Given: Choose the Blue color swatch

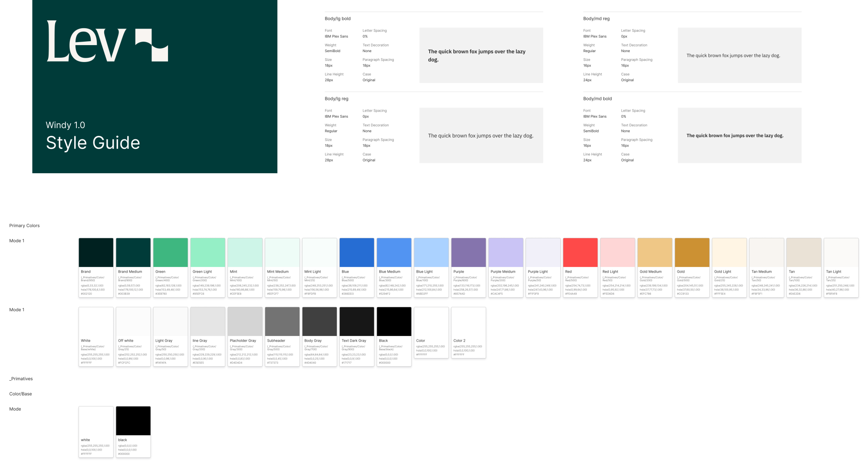Looking at the screenshot, I should click(x=357, y=253).
